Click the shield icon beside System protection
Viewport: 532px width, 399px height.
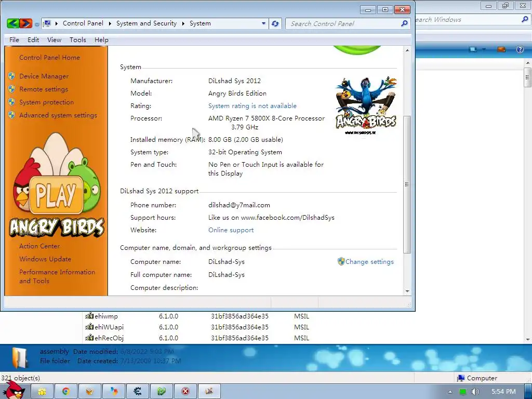point(11,102)
